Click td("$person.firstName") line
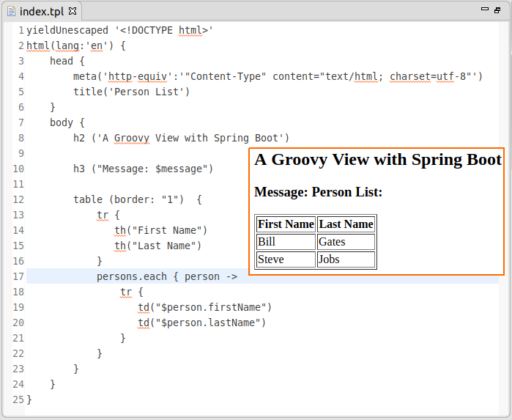Screen dimensions: 512x420 pyautogui.click(x=204, y=307)
